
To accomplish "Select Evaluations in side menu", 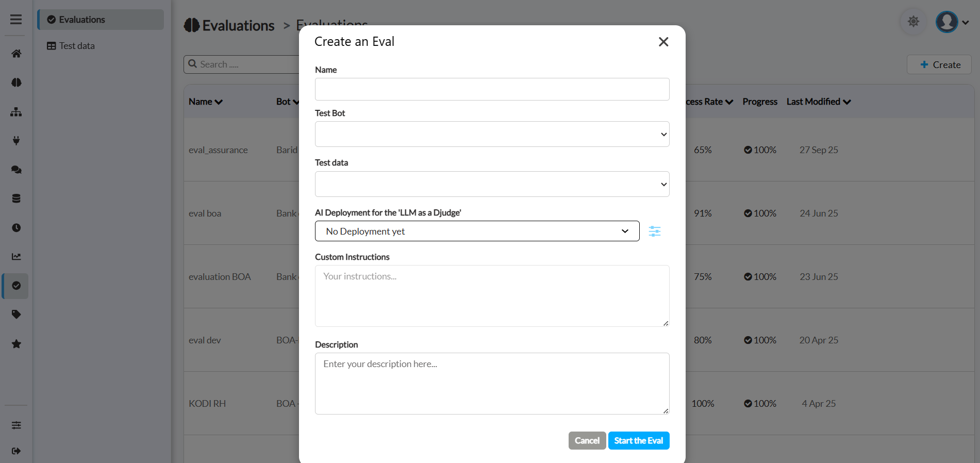I will [x=81, y=20].
